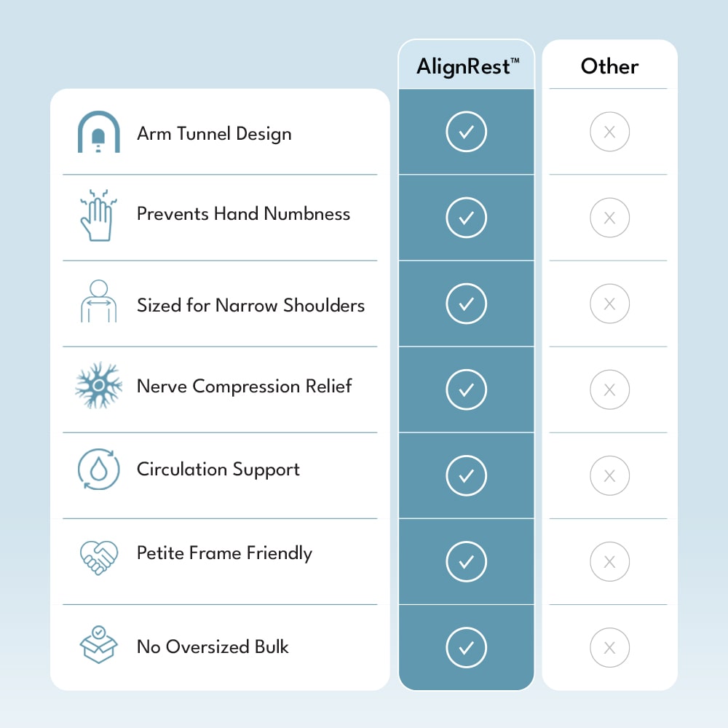
Task: Click the nerve cell icon
Action: [x=98, y=386]
